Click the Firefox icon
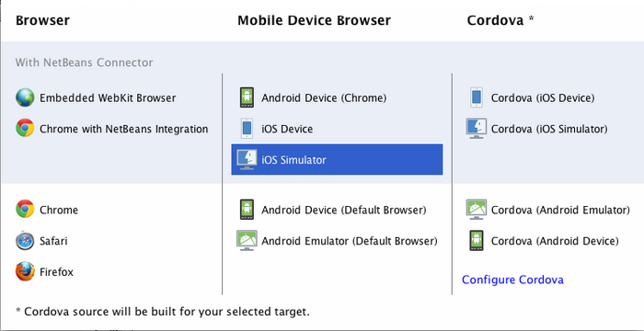 (25, 271)
